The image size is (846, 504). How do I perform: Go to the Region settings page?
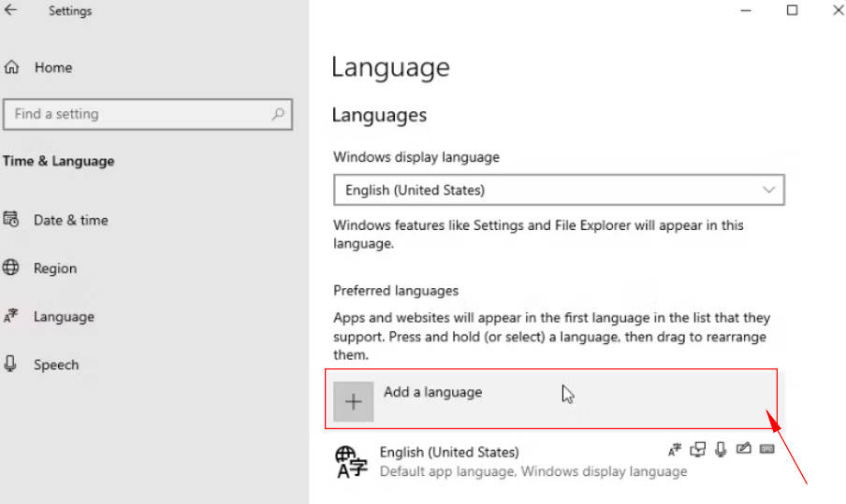click(x=54, y=268)
